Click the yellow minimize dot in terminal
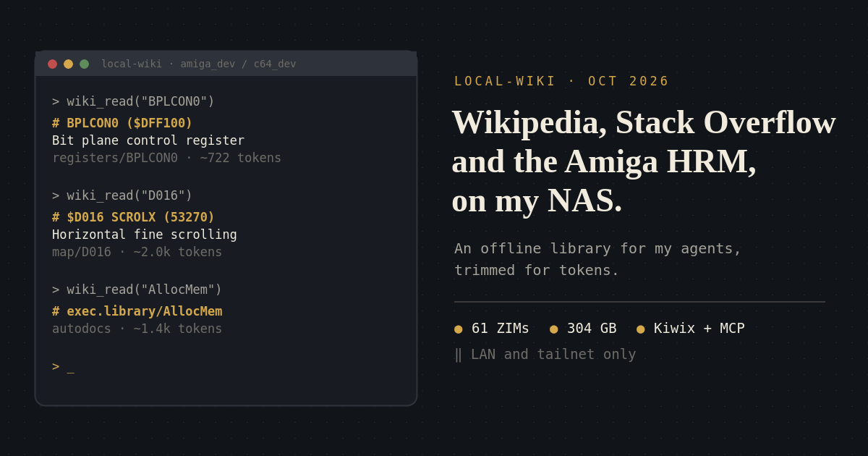This screenshot has width=868, height=456. click(68, 64)
